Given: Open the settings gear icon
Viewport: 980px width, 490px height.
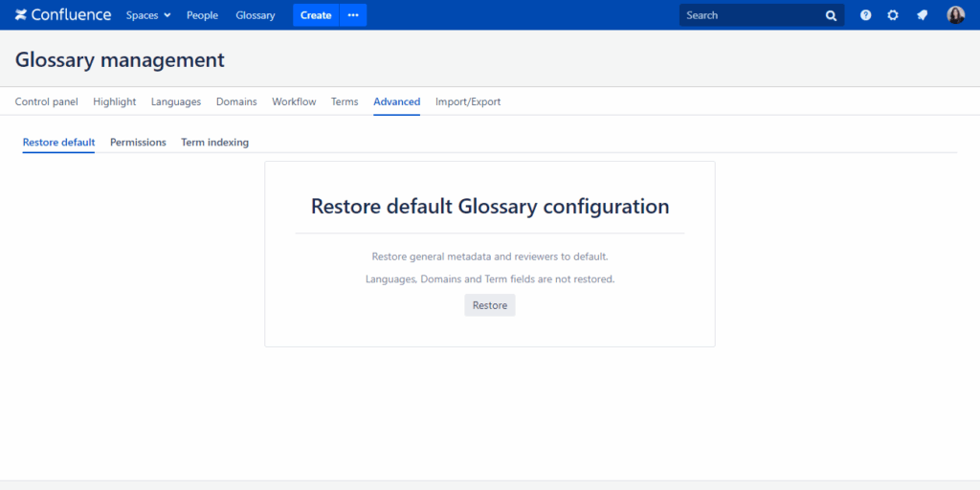Looking at the screenshot, I should [893, 15].
